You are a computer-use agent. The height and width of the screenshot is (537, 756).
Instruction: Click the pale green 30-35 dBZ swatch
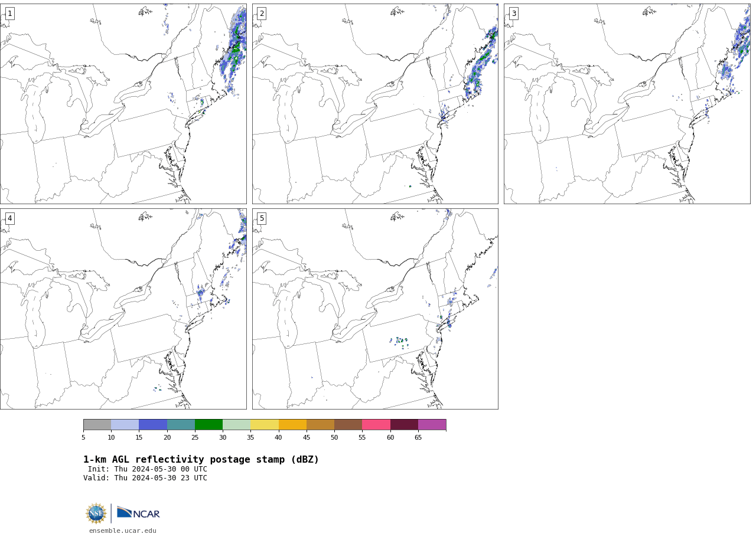236,425
